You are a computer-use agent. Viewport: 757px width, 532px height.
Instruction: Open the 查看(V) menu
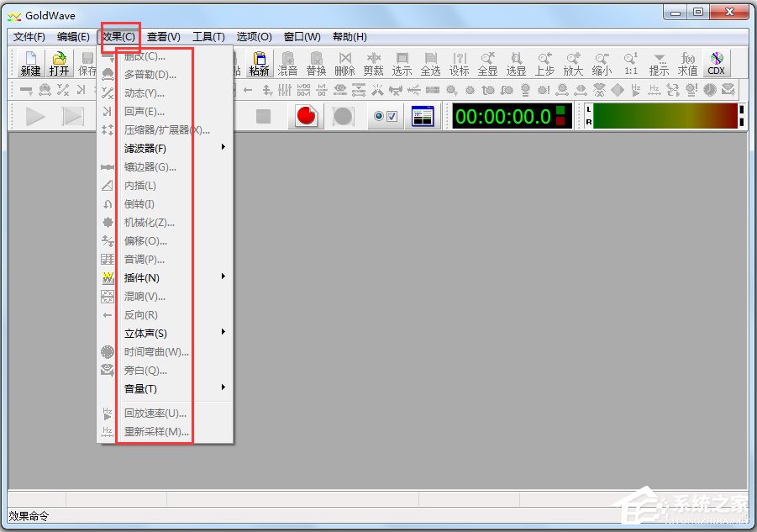164,37
